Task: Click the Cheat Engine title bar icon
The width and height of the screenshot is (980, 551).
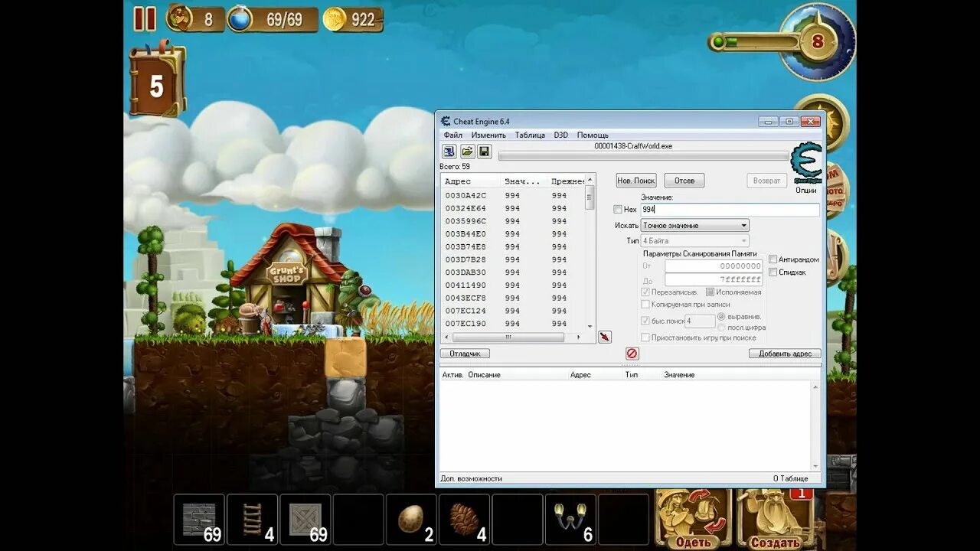Action: (x=446, y=121)
